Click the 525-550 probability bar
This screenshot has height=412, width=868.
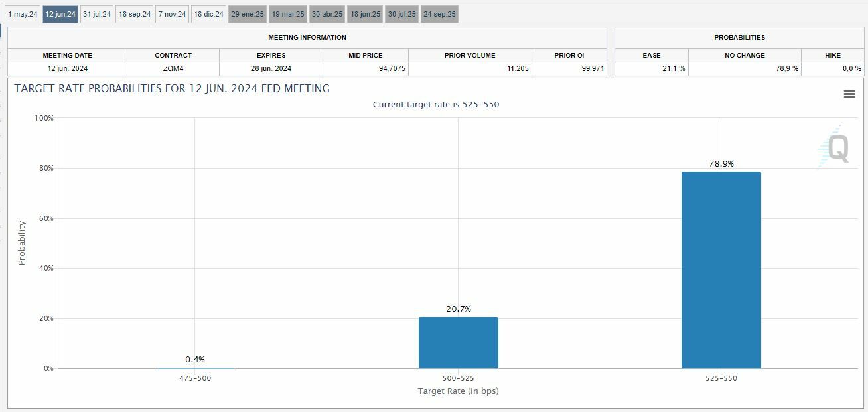pyautogui.click(x=721, y=270)
